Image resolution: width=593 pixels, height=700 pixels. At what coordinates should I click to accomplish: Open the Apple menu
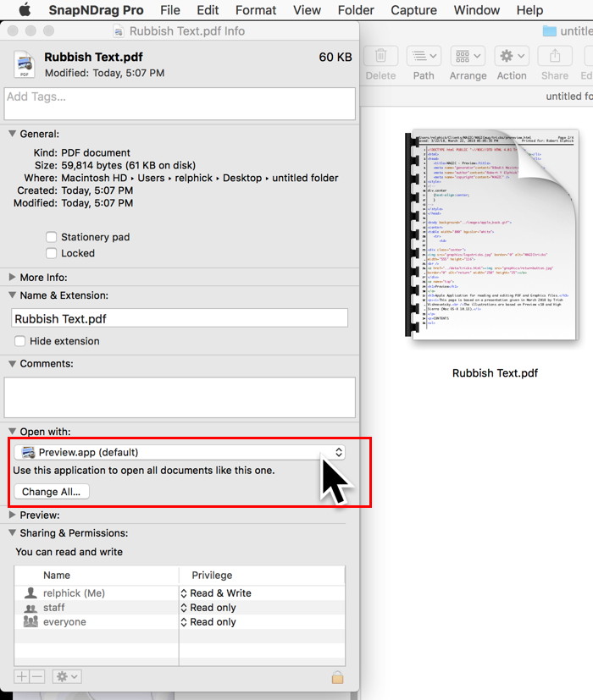25,10
